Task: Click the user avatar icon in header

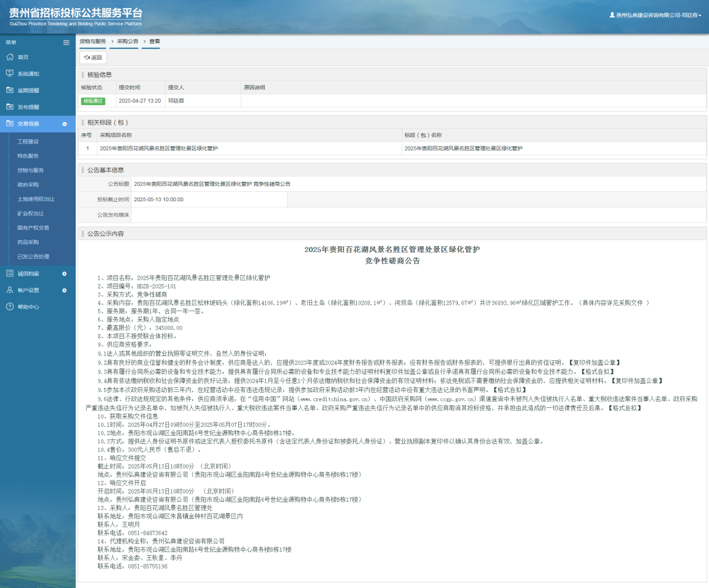Action: click(612, 15)
